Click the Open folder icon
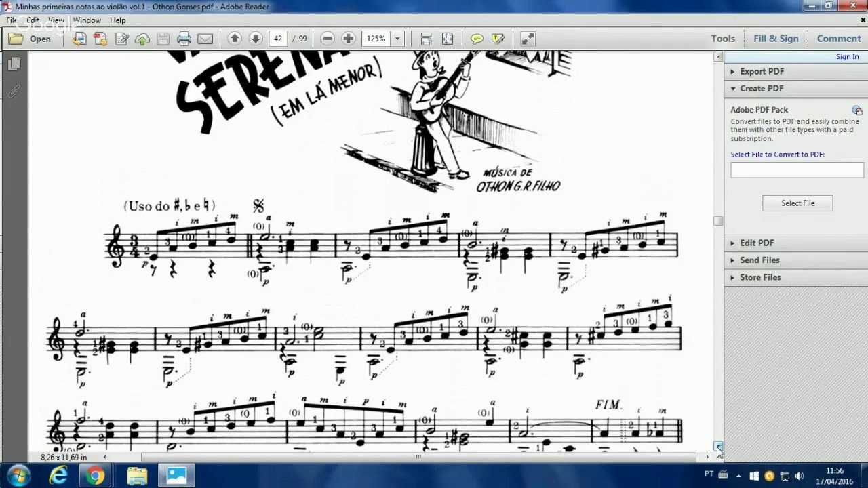The image size is (868, 488). click(x=16, y=39)
